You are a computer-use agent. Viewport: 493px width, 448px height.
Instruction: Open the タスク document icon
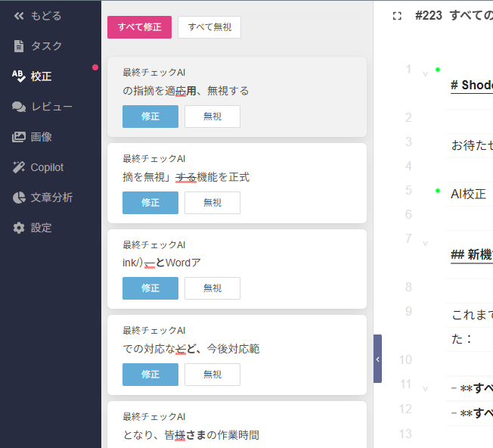19,46
